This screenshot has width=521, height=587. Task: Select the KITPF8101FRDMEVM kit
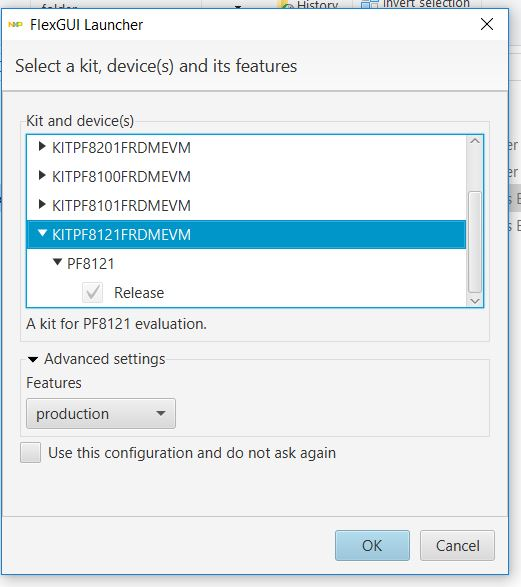(x=121, y=206)
